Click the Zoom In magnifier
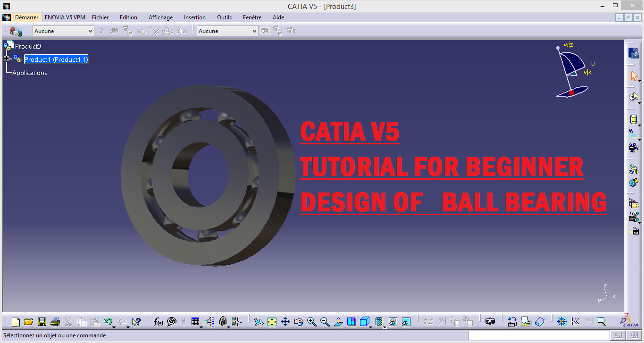The height and width of the screenshot is (343, 644). coord(311,322)
